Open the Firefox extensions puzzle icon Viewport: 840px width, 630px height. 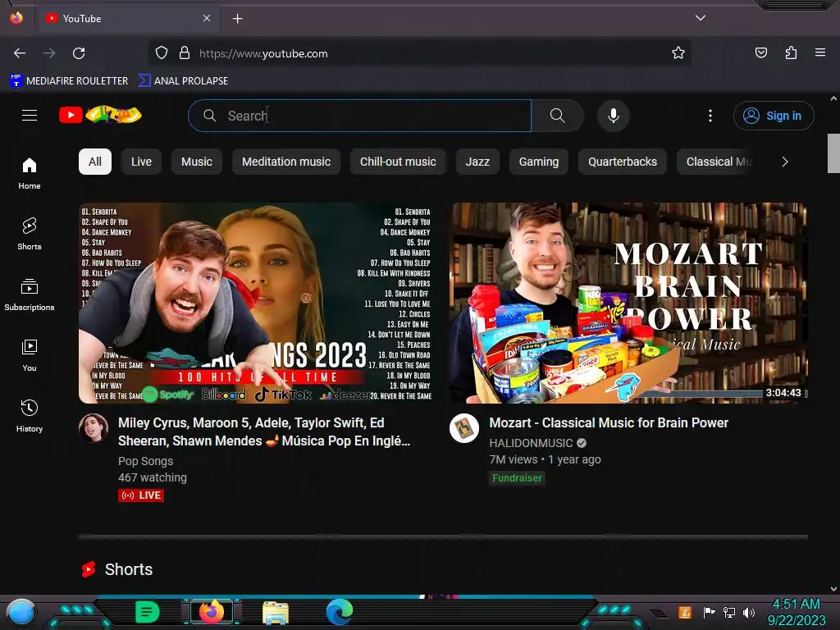tap(791, 52)
